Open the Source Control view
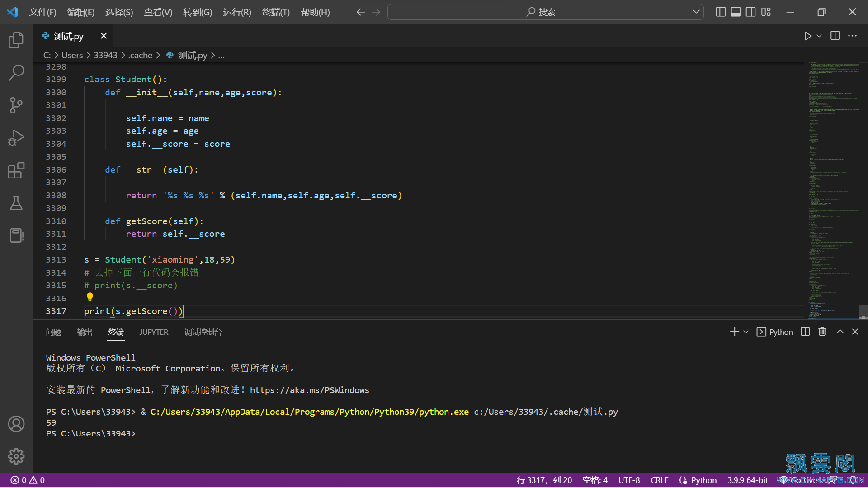The width and height of the screenshot is (868, 488). pos(16,105)
